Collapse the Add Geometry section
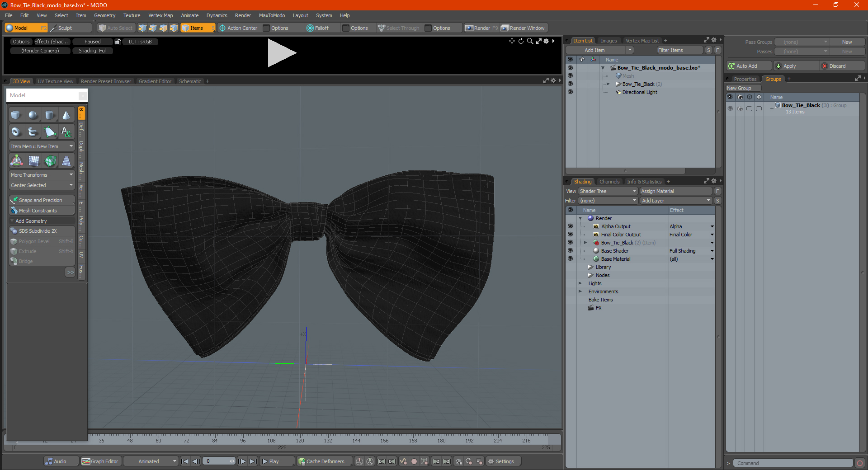This screenshot has height=470, width=868. [x=12, y=221]
